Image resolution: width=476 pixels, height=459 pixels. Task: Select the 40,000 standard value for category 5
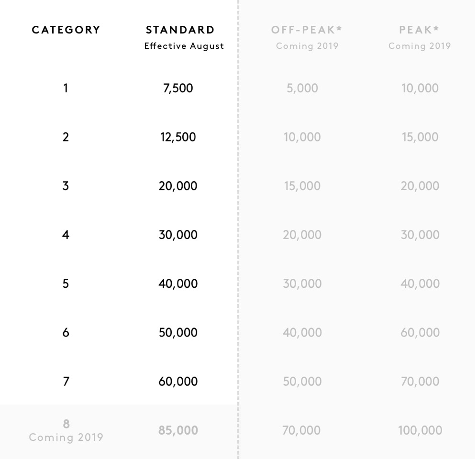click(x=178, y=284)
